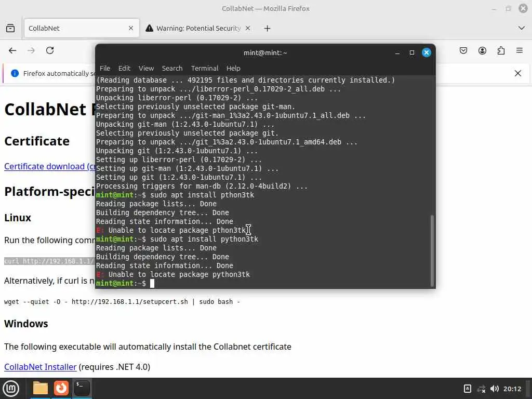
Task: Switch to Firefox from taskbar
Action: click(61, 389)
